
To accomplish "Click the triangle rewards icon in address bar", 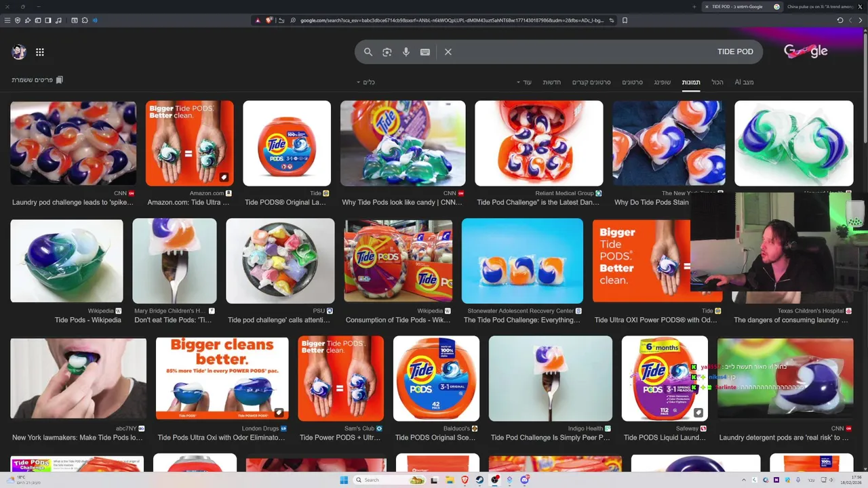I will click(x=258, y=20).
